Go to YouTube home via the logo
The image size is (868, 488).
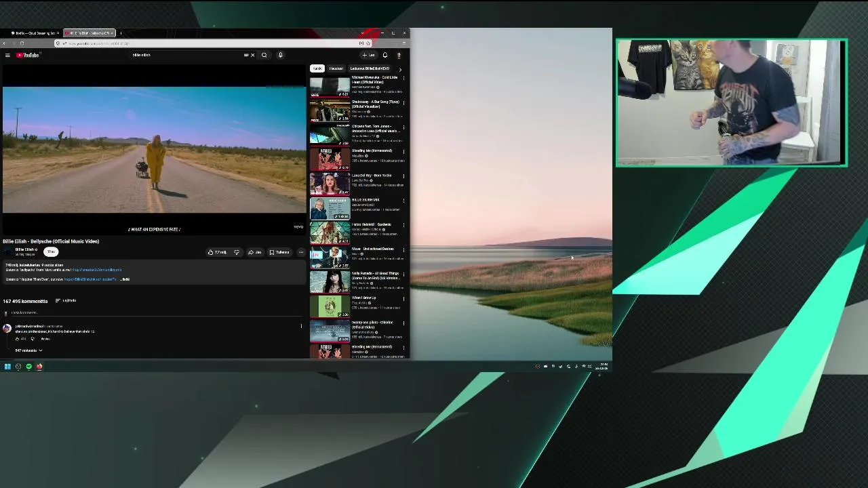(28, 55)
